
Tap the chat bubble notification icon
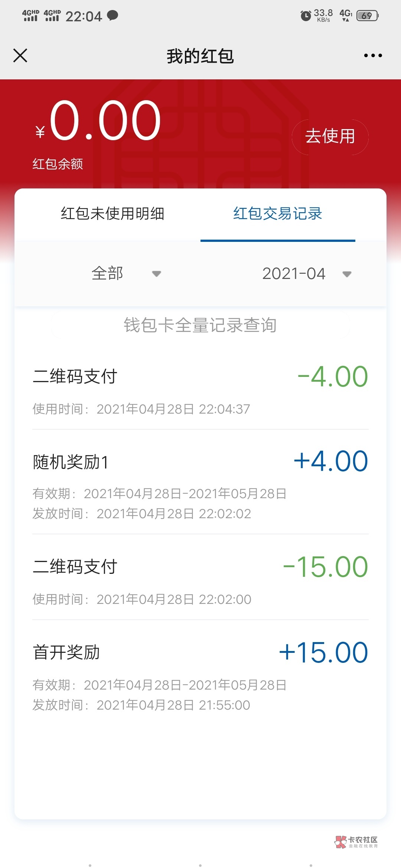click(x=113, y=15)
